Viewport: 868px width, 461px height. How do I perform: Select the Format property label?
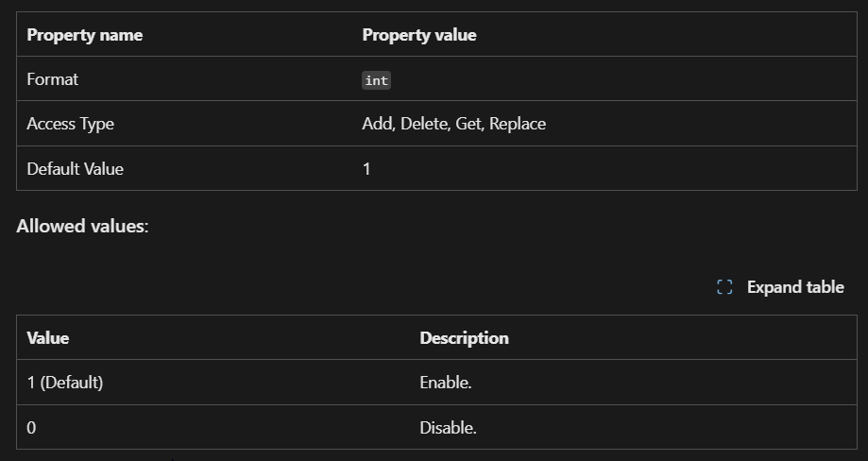pos(52,79)
